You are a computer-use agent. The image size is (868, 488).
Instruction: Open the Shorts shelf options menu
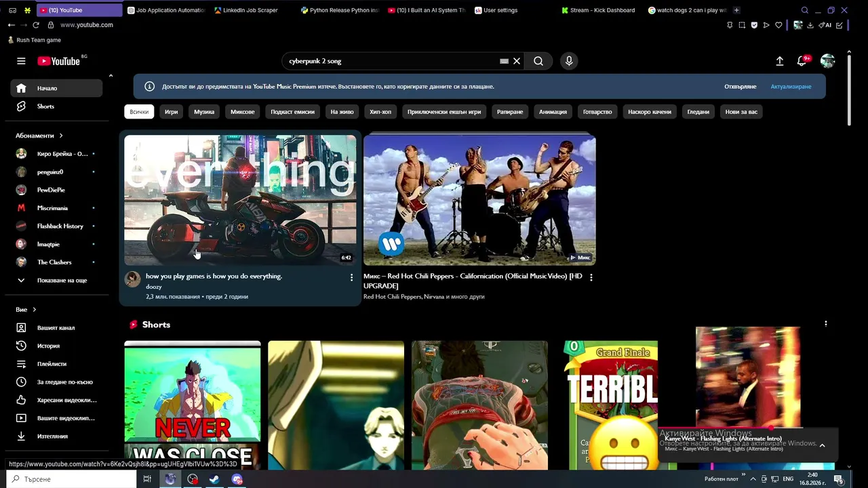(825, 324)
